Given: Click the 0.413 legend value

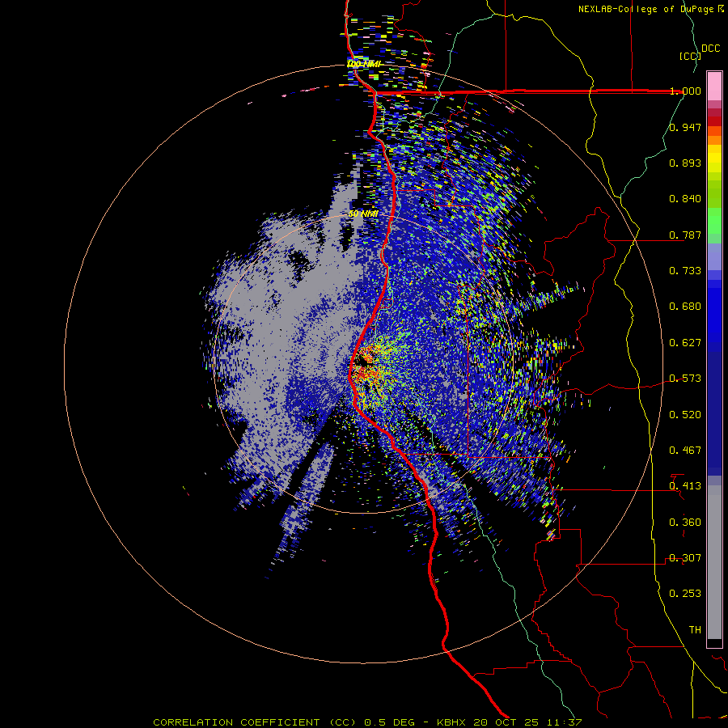Looking at the screenshot, I should [x=685, y=486].
